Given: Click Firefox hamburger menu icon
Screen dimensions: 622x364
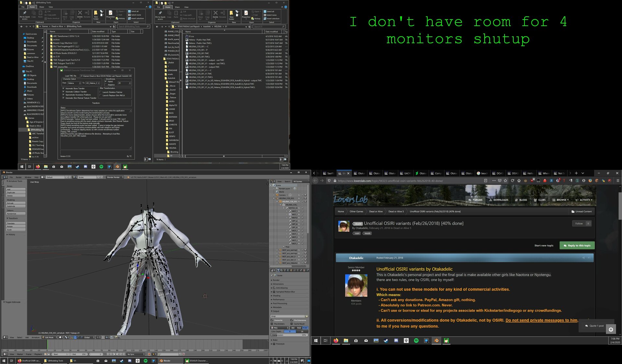Looking at the screenshot, I should pyautogui.click(x=618, y=181).
